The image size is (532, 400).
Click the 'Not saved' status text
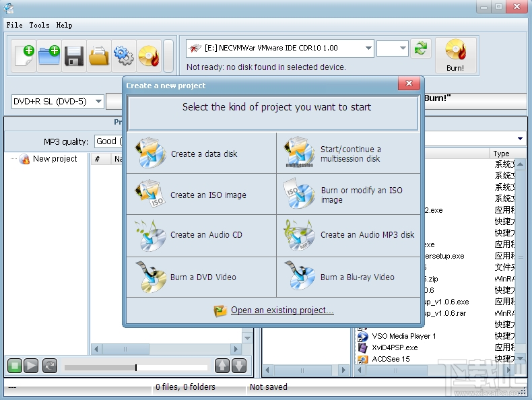pyautogui.click(x=269, y=387)
